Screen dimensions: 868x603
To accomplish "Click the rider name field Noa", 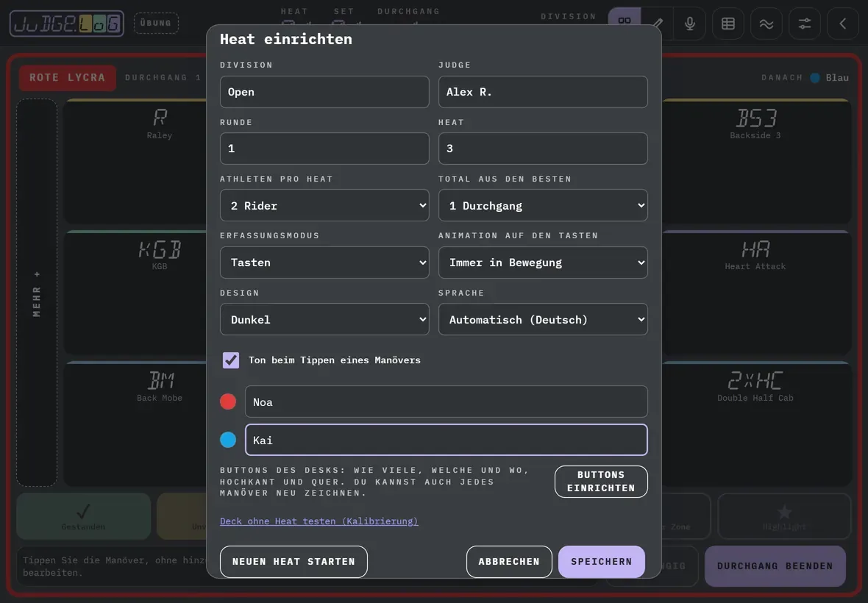I will (447, 402).
